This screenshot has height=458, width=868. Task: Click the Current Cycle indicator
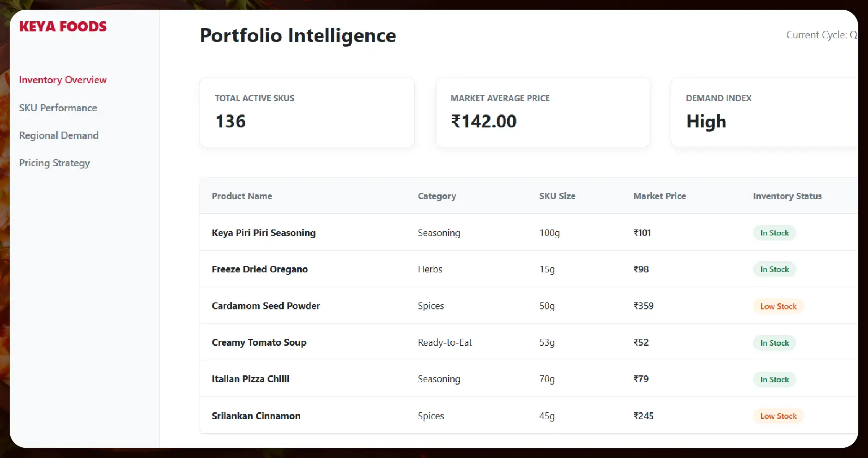(821, 35)
